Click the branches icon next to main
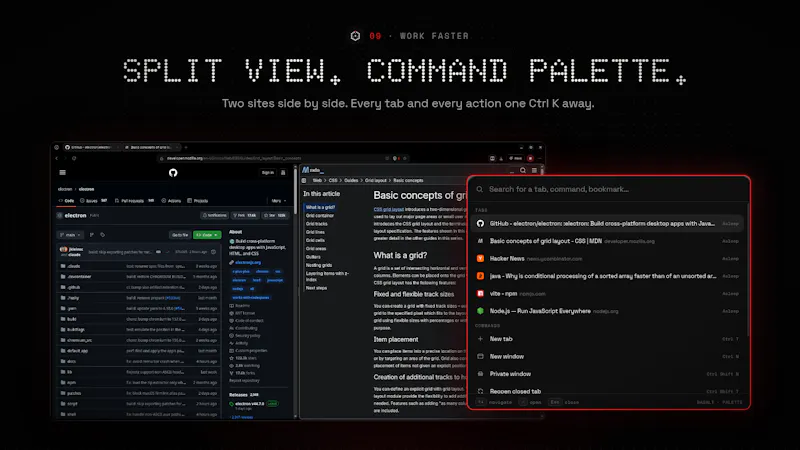Screen dimensions: 800x450 pyautogui.click(x=92, y=235)
